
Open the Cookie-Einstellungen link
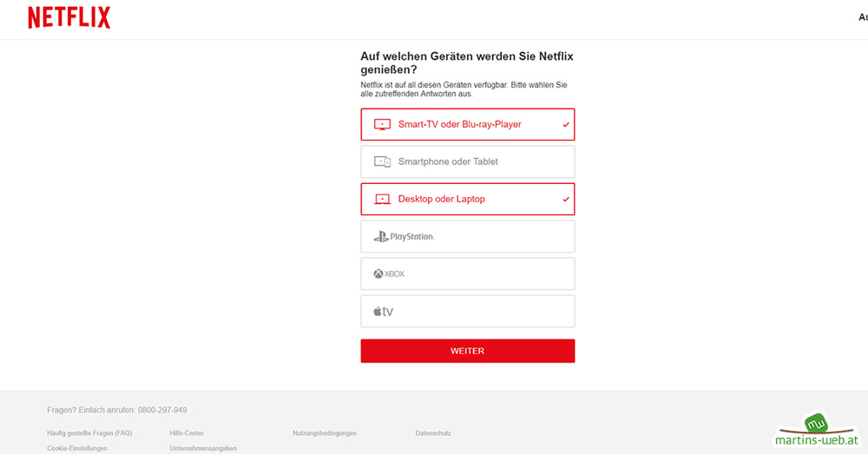[x=77, y=448]
